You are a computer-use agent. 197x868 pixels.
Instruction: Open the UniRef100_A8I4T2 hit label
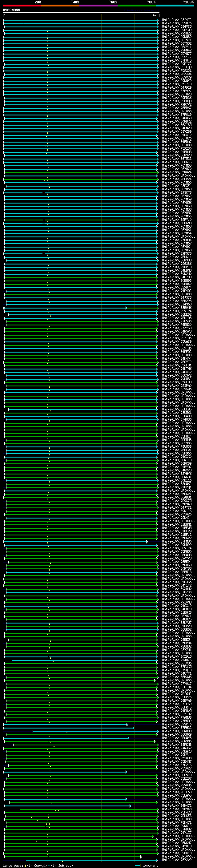[177, 20]
